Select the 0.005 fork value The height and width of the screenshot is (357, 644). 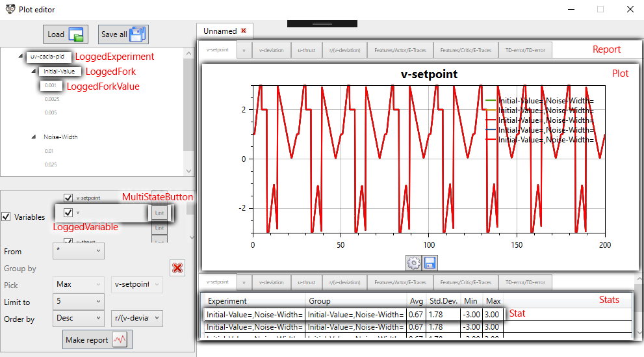coord(51,112)
